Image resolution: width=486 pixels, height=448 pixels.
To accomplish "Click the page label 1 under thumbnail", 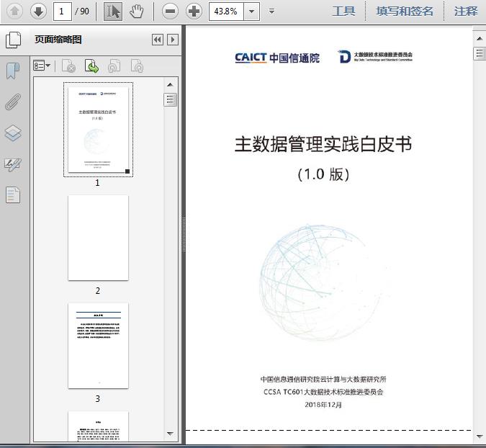I will click(97, 183).
